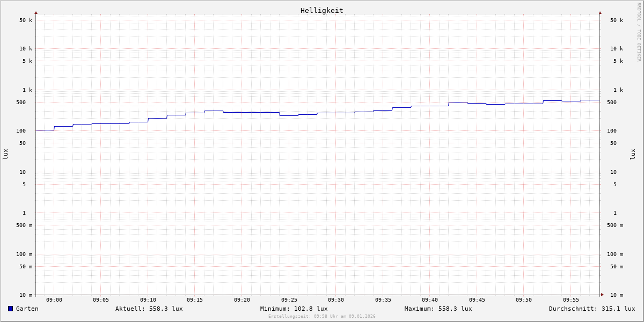Click the Maximum: 558.3 lux value
The image size is (644, 322).
[438, 309]
